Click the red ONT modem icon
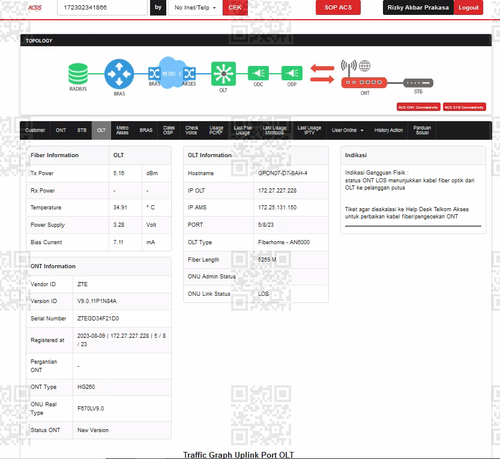Screen dimensions: 500x459 364,82
